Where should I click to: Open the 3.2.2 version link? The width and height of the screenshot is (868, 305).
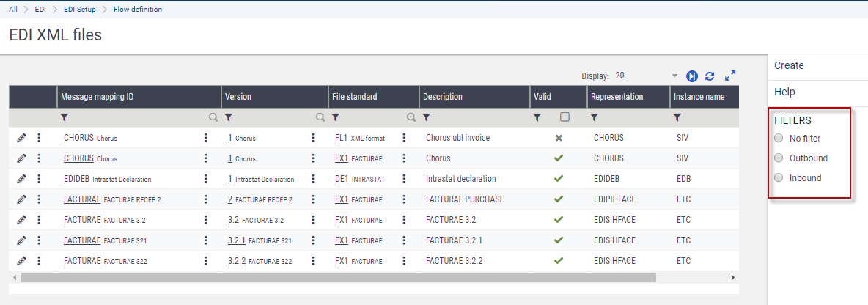click(x=236, y=260)
